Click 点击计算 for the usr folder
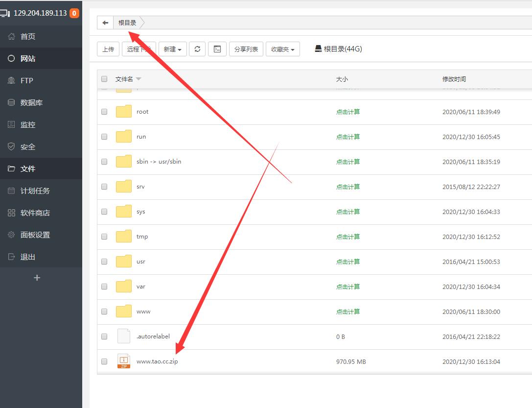532x408 pixels. click(348, 262)
